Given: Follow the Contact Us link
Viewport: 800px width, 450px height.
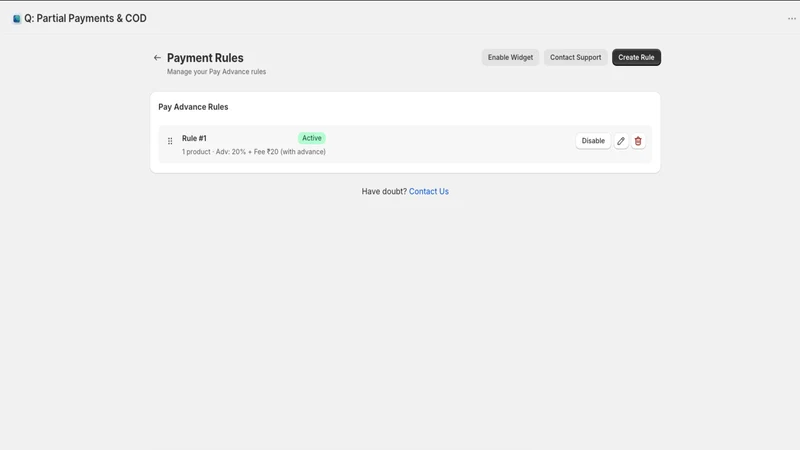Looking at the screenshot, I should [429, 191].
